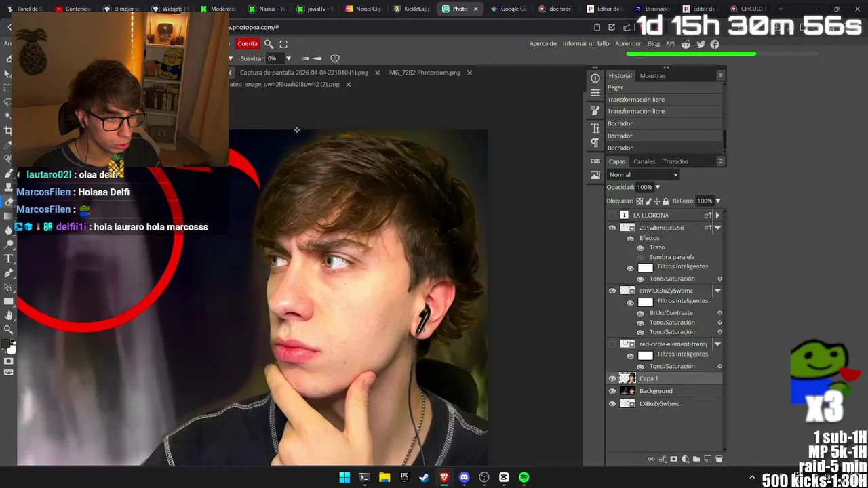Select the Pen tool in left toolbar
The height and width of the screenshot is (488, 868).
pos(9,272)
